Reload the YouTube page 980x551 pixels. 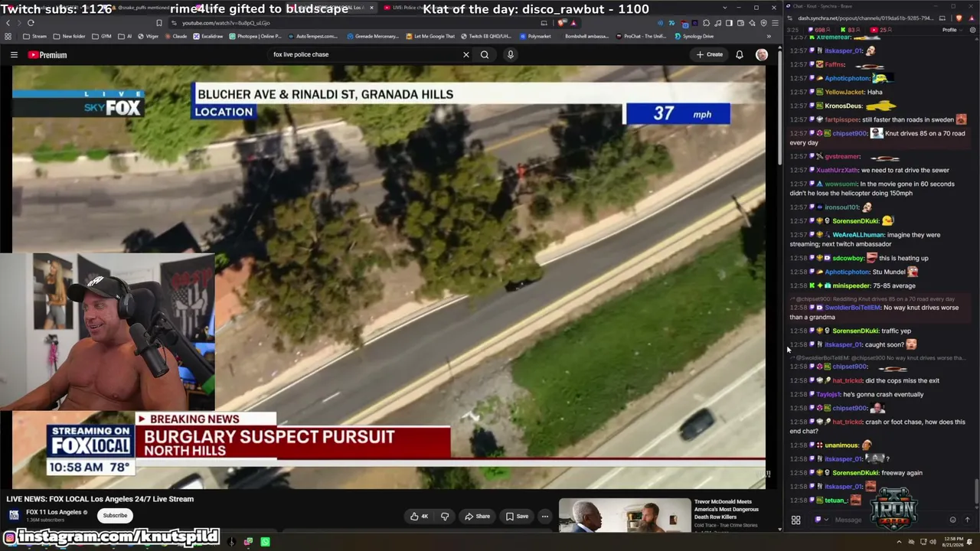[x=31, y=23]
